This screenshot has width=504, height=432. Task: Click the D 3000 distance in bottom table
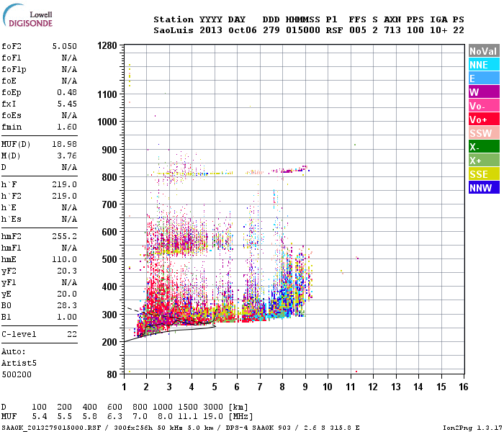point(213,408)
